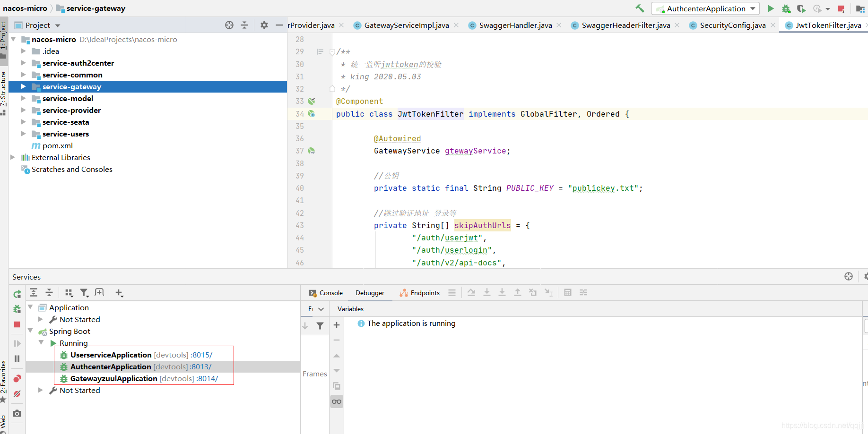Toggle Mute Breakpoints in the Services sidebar

tap(17, 394)
